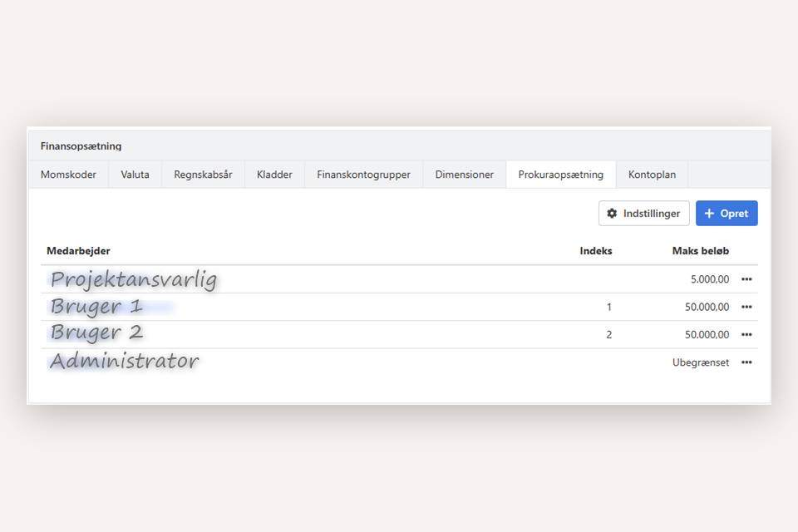This screenshot has height=532, width=798.
Task: Click the Medarbejder column header
Action: [x=76, y=250]
